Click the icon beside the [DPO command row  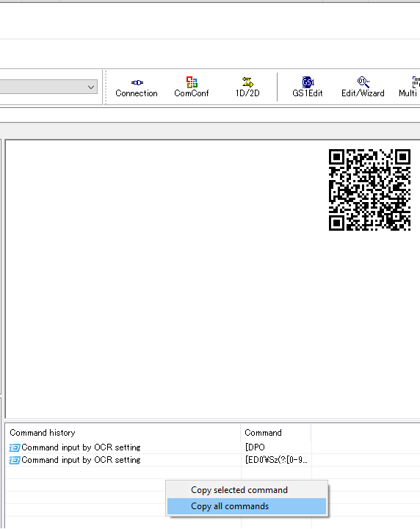tap(14, 447)
